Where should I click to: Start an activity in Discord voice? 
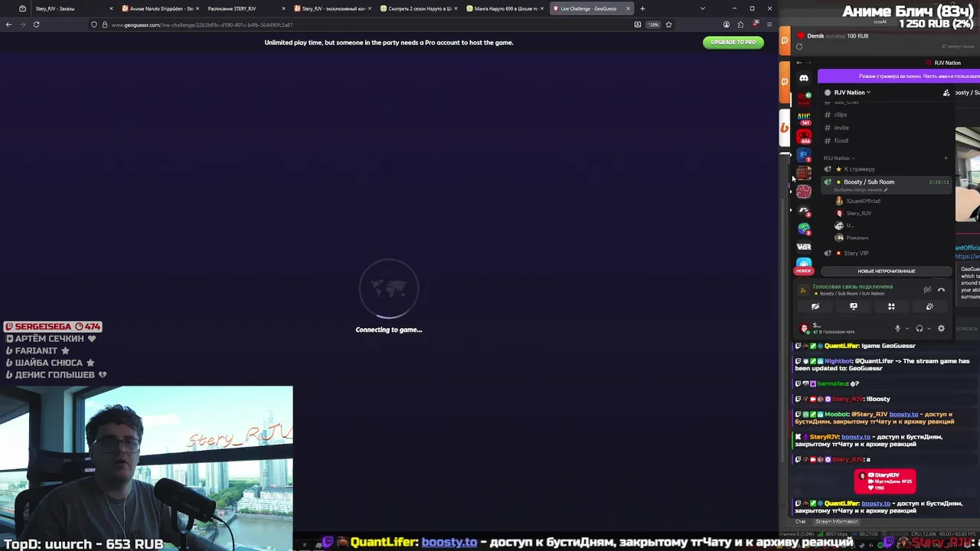[891, 306]
